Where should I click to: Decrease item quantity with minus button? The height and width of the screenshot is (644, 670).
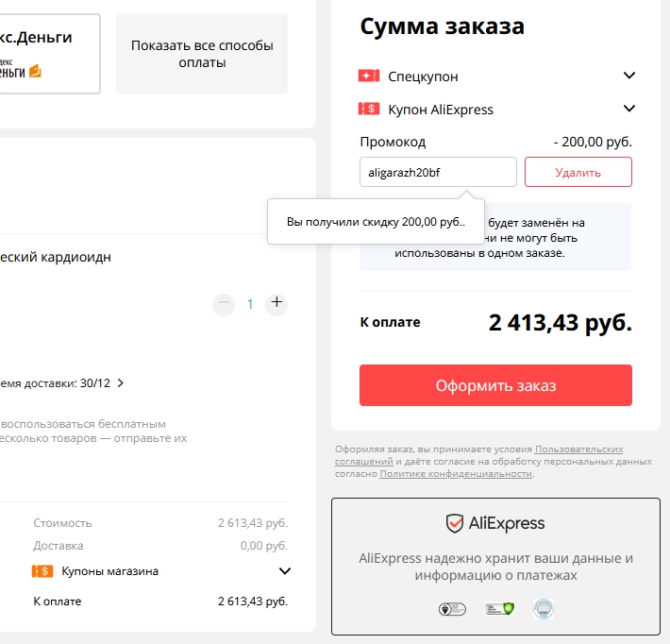point(224,303)
